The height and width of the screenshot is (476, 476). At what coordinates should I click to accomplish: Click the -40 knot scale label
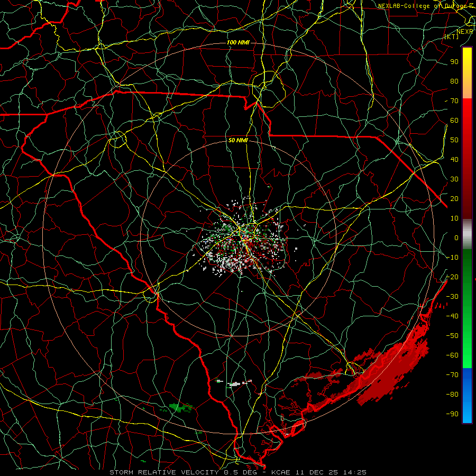coord(452,316)
